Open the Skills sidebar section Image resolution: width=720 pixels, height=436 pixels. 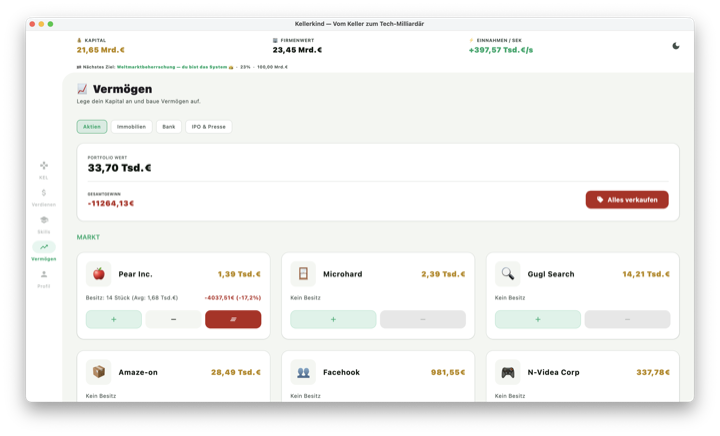coord(44,224)
